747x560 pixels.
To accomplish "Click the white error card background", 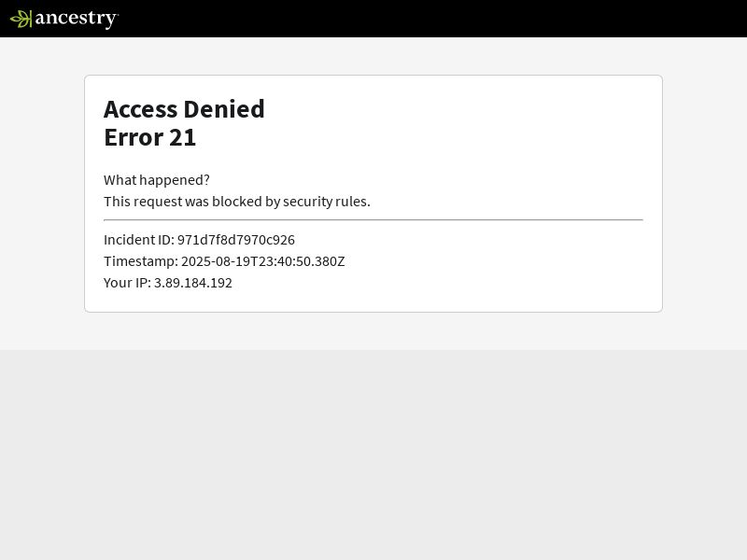I will click(x=476, y=143).
